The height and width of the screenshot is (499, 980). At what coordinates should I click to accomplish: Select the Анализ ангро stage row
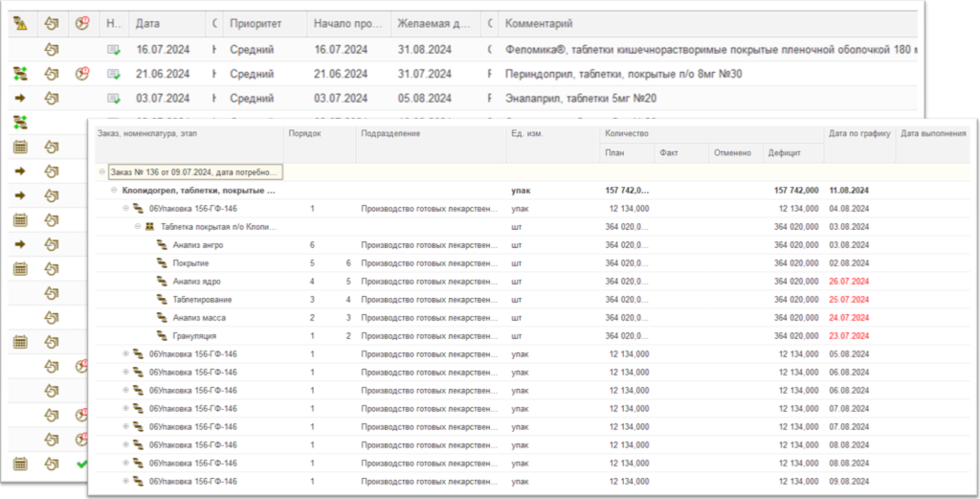[532, 245]
